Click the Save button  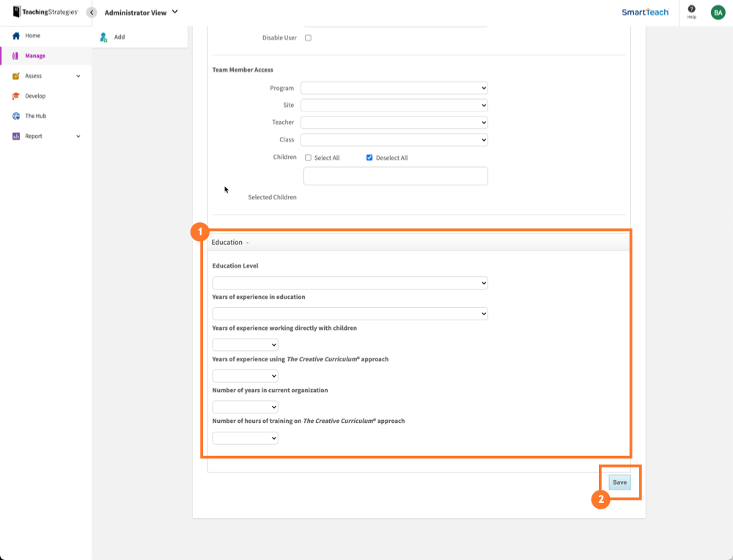click(x=619, y=482)
